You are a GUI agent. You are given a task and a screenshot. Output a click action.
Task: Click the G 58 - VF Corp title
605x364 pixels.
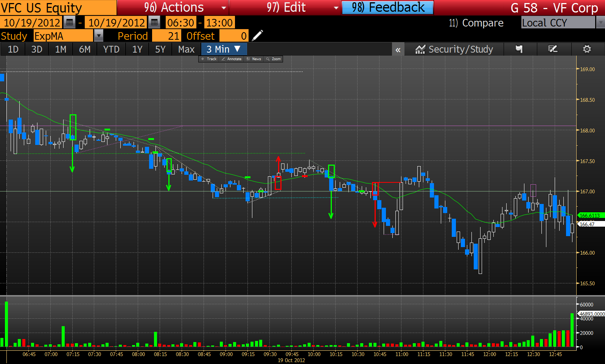coord(554,8)
